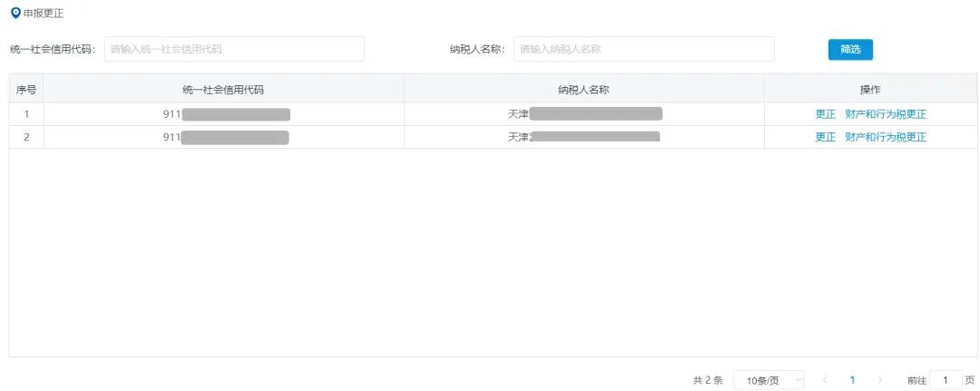Screen dimensions: 980x391
Task: Focus the 纳税人名称 input field
Action: pos(643,49)
